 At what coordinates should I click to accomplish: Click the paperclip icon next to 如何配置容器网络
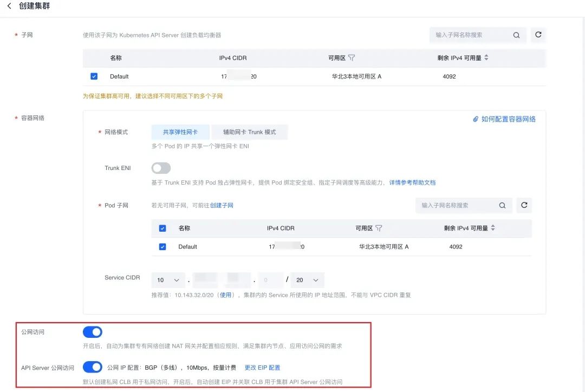tap(476, 119)
